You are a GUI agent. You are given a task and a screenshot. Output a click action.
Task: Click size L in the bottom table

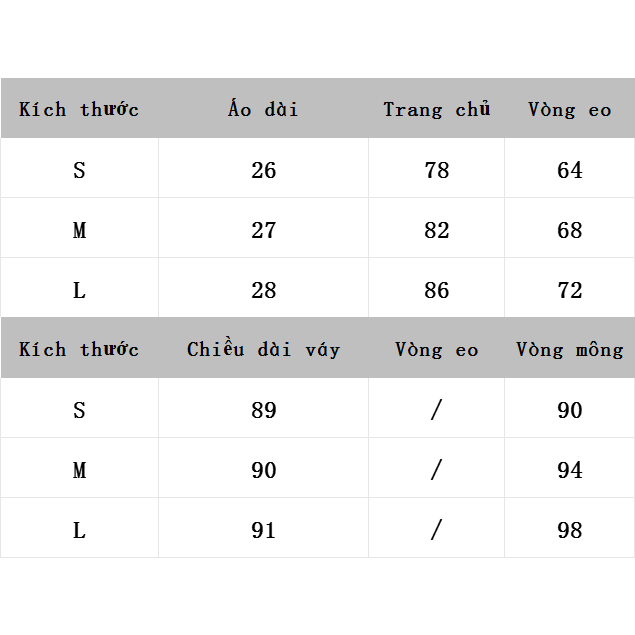(79, 530)
